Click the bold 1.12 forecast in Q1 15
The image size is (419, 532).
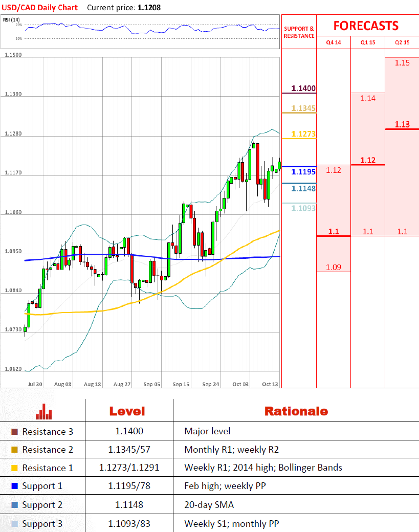368,160
